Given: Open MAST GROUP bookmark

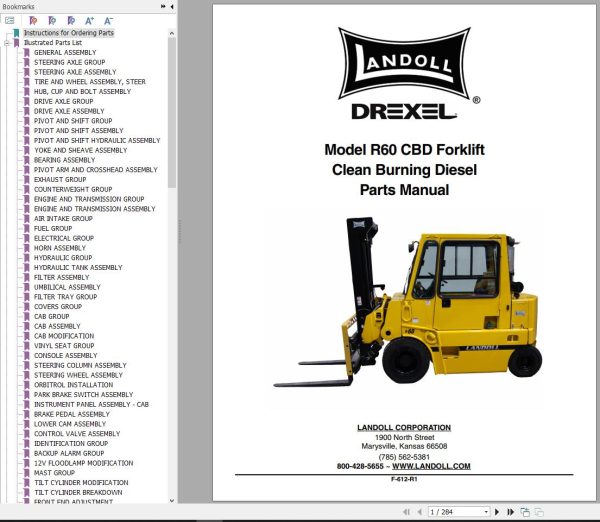Looking at the screenshot, I should (x=54, y=473).
